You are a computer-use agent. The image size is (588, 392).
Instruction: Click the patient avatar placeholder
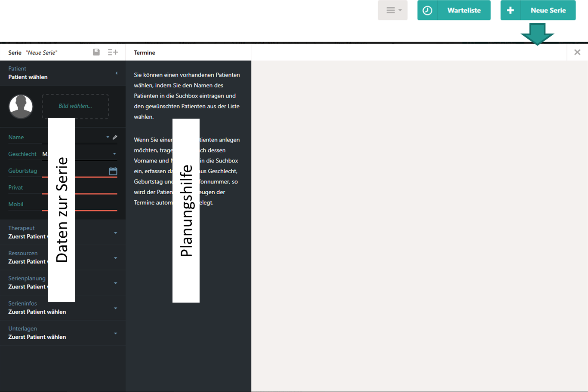click(x=21, y=106)
